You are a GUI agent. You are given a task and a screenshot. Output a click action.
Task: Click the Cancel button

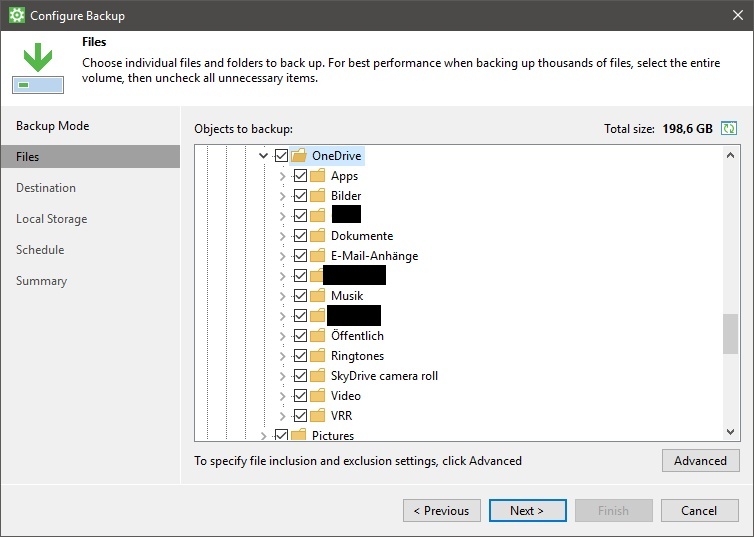700,511
